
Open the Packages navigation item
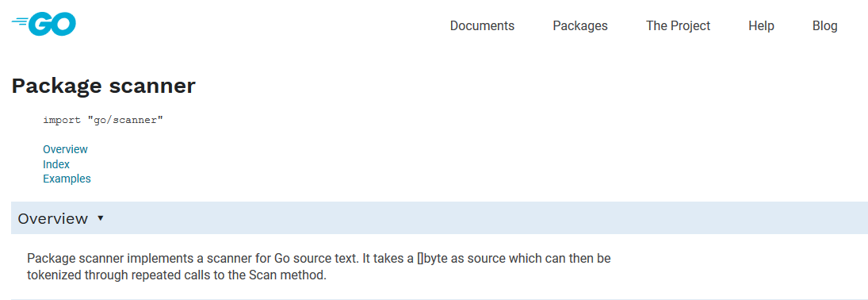pos(580,26)
